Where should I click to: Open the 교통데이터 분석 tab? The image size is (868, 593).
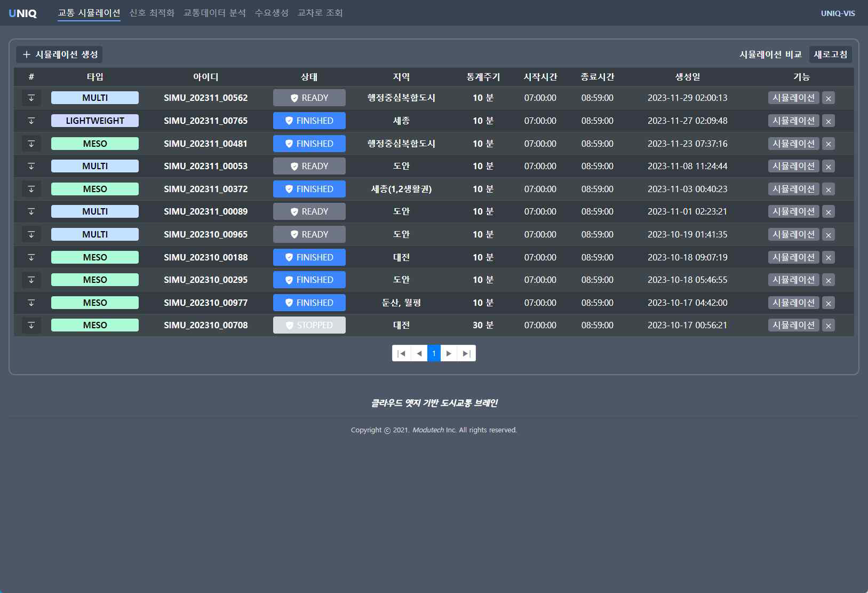pos(214,13)
